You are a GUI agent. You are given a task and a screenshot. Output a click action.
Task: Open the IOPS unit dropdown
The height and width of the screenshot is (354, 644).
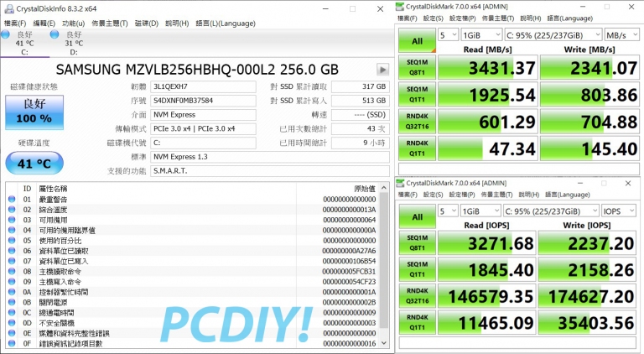pos(618,211)
